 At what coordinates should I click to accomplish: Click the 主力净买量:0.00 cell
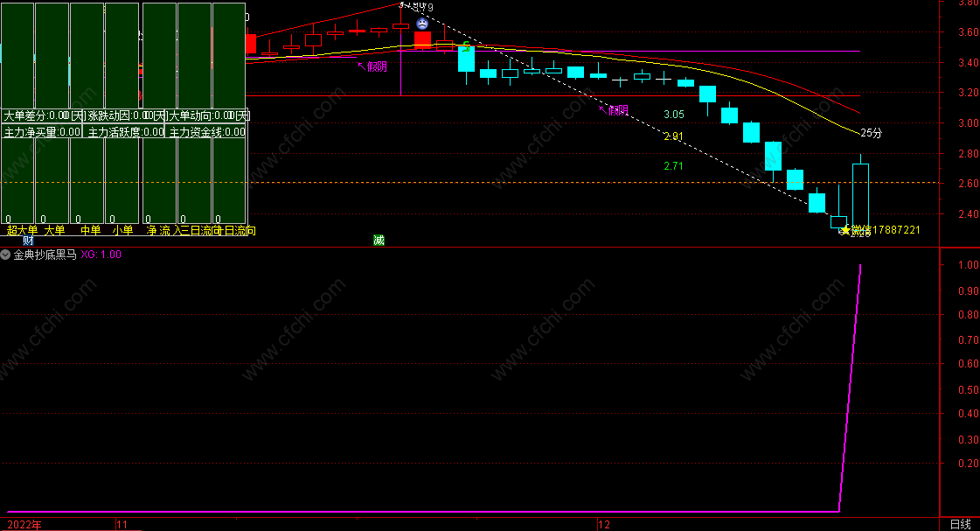click(x=42, y=132)
